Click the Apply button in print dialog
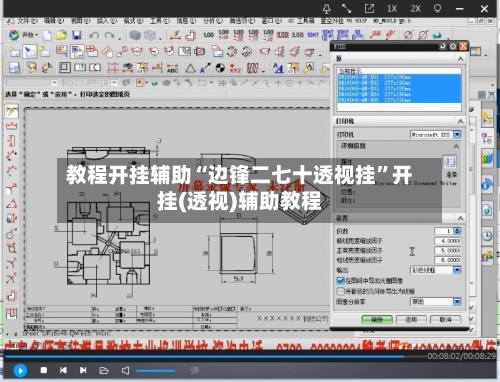The height and width of the screenshot is (382, 500). click(x=411, y=319)
